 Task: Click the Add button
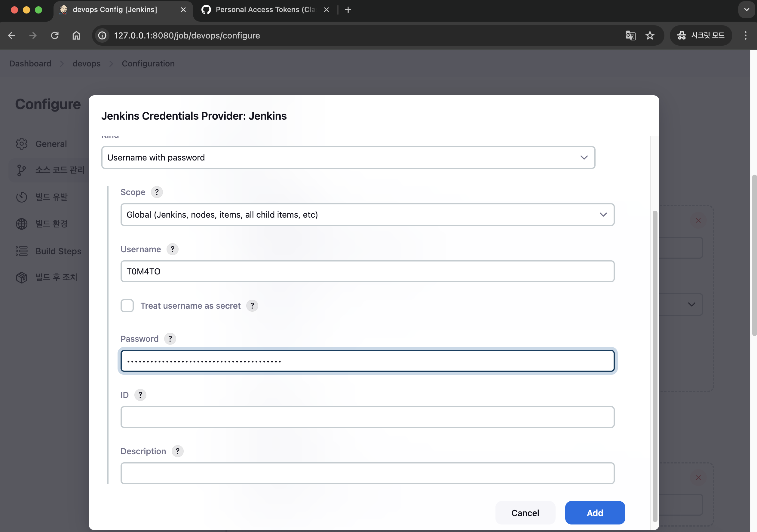coord(594,512)
